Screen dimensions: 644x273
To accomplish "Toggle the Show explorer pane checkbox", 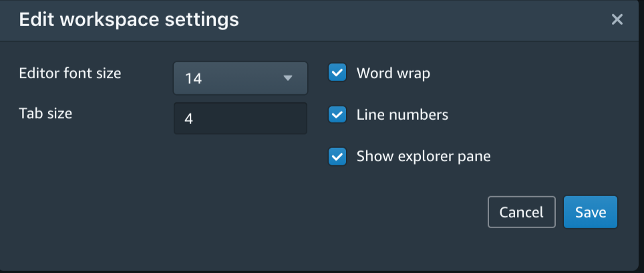I will coord(337,157).
